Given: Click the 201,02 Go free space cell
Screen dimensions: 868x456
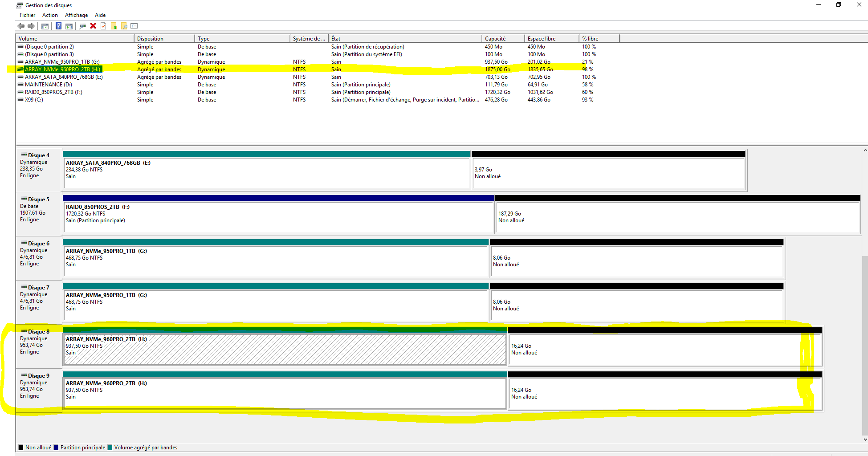Looking at the screenshot, I should (x=539, y=62).
